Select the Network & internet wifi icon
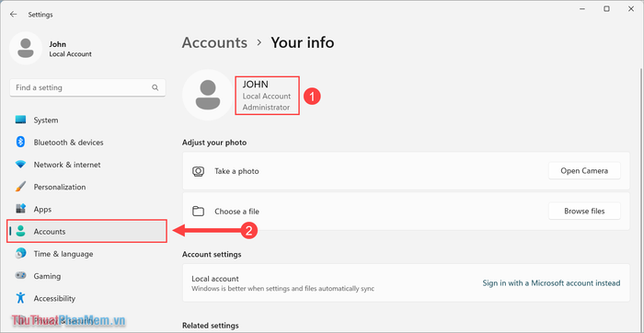644x333 pixels. click(x=20, y=165)
